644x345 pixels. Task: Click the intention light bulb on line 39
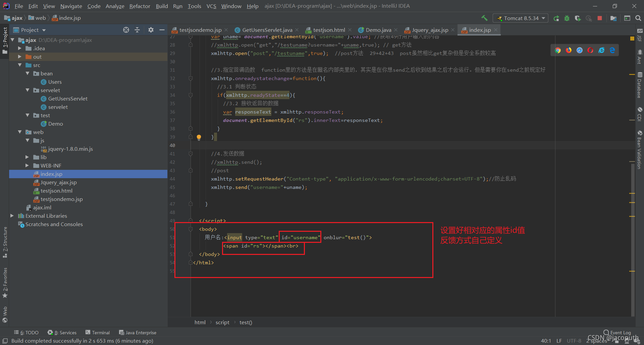click(x=199, y=137)
